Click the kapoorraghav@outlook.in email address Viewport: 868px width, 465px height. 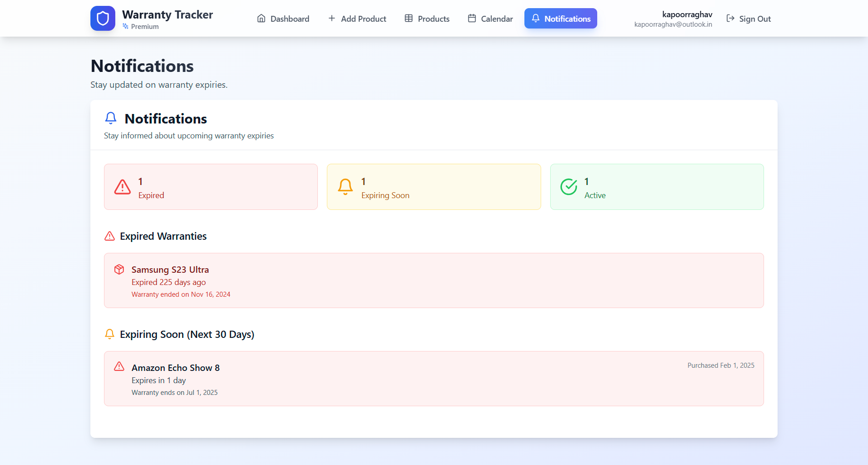tap(673, 24)
